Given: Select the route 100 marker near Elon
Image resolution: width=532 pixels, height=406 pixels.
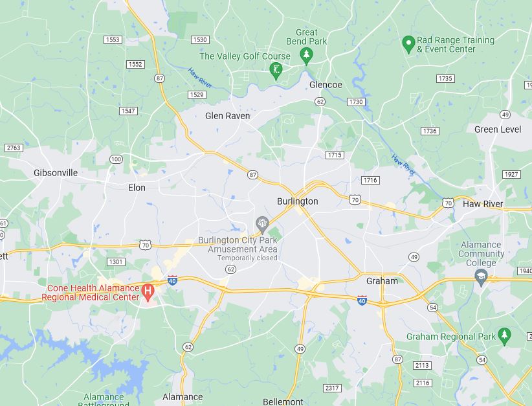Looking at the screenshot, I should tap(116, 159).
